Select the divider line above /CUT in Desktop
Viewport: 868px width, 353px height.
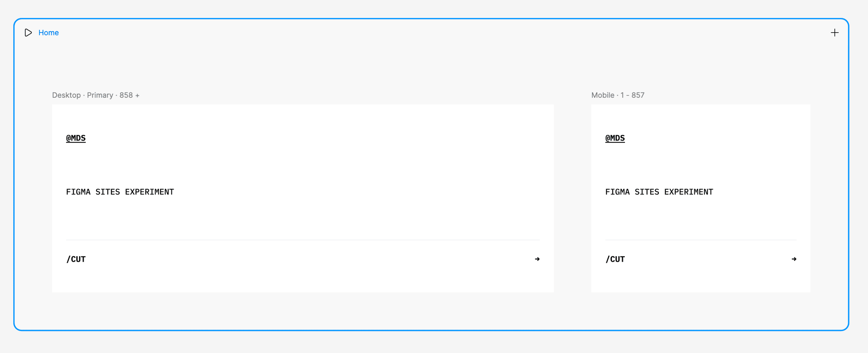tap(303, 240)
